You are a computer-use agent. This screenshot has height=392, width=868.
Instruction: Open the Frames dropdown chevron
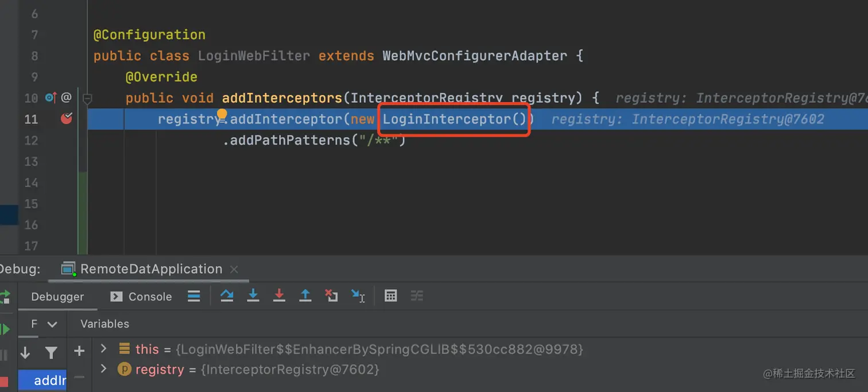coord(52,324)
